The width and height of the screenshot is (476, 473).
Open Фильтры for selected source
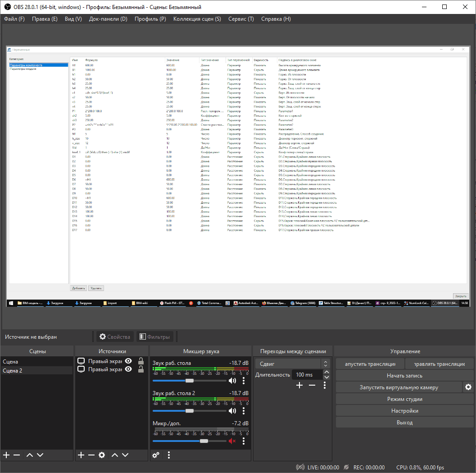point(154,337)
